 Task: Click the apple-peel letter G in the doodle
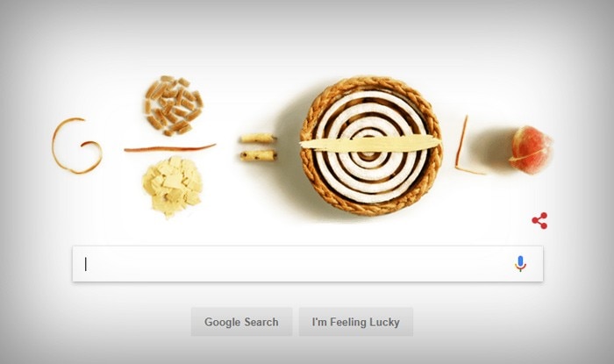(x=77, y=146)
